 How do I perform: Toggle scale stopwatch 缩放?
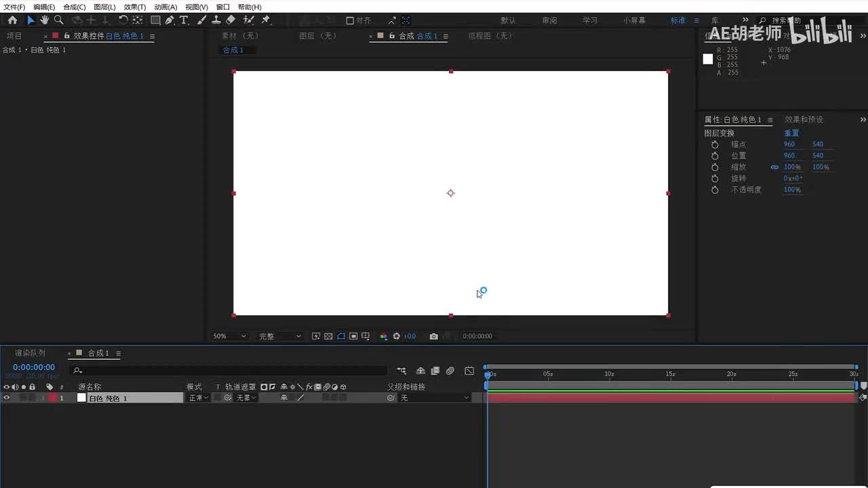(715, 167)
